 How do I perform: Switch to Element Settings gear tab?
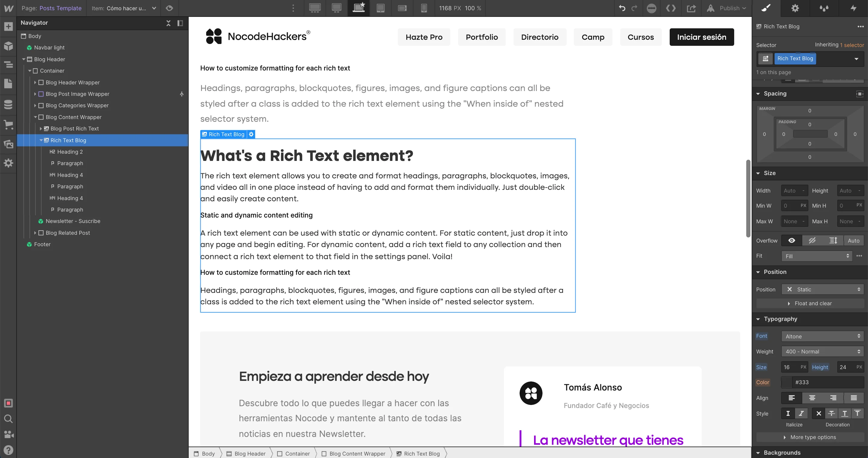795,8
